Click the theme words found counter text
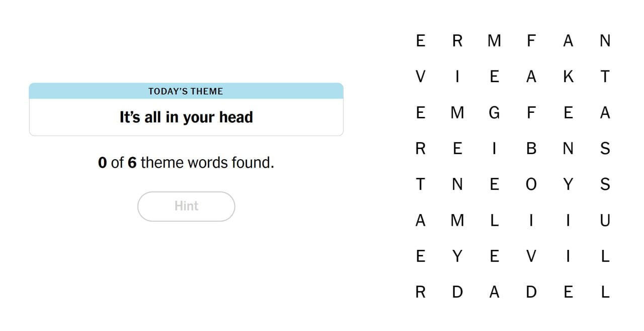Viewport: 644px width, 331px height. [x=186, y=162]
